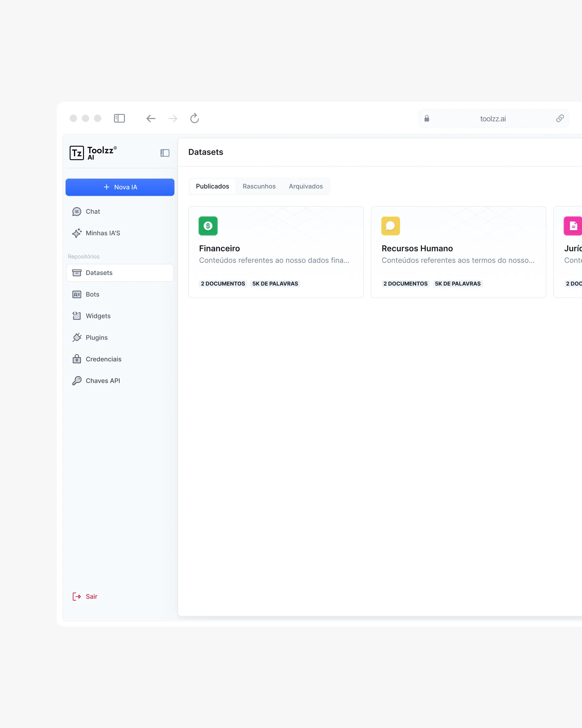Switch to the Arquivados tab
Image resolution: width=582 pixels, height=728 pixels.
coord(306,186)
